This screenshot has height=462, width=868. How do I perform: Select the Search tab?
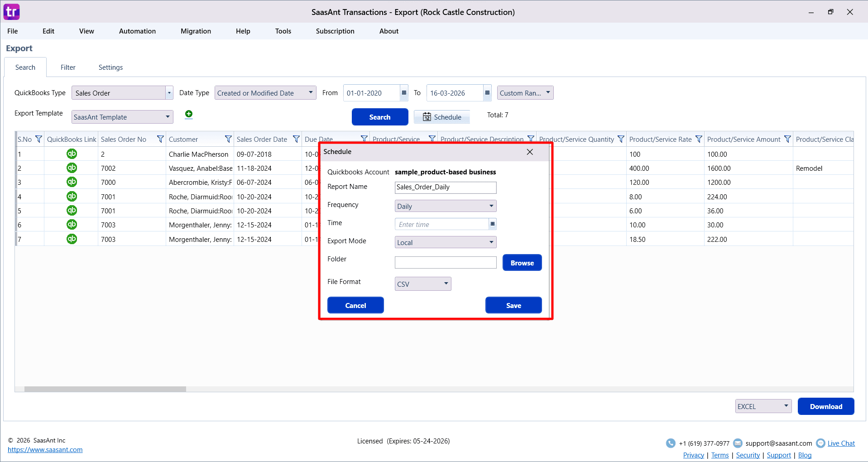click(25, 67)
